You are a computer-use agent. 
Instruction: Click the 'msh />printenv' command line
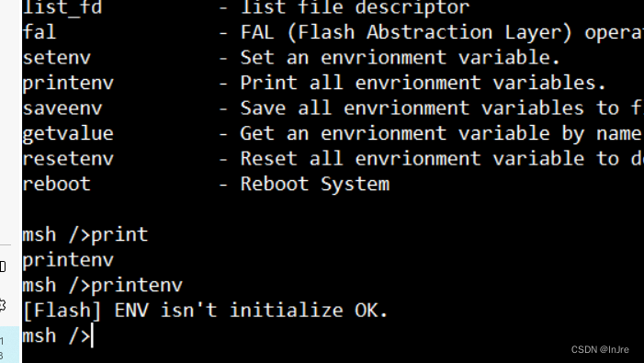pyautogui.click(x=103, y=286)
